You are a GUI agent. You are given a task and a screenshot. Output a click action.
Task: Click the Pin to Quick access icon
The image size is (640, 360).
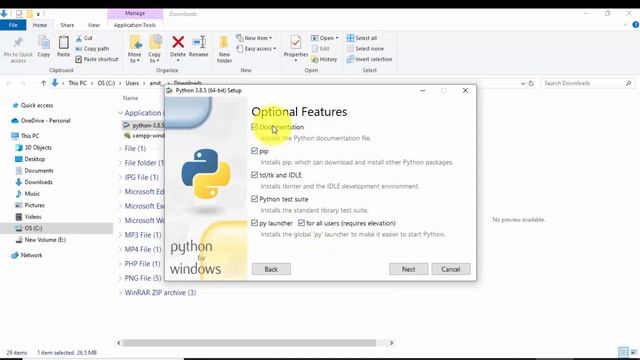point(18,42)
